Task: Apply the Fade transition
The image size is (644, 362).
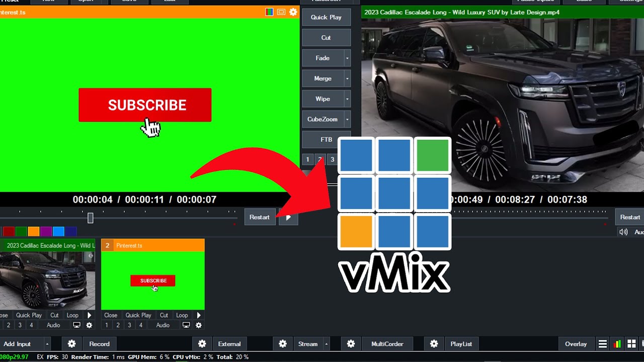Action: (x=323, y=58)
